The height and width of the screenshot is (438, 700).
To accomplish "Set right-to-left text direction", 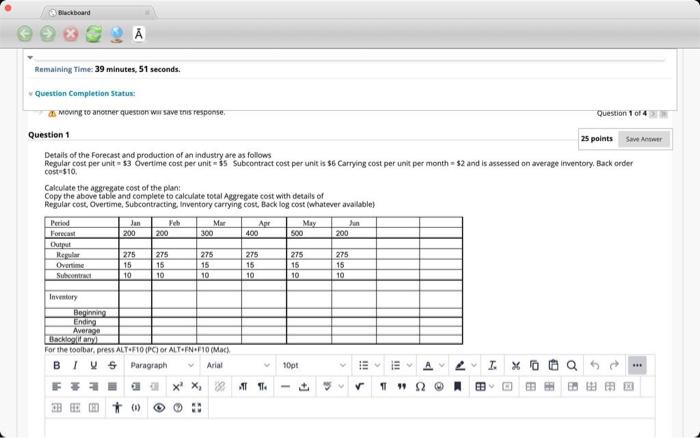I will (262, 387).
